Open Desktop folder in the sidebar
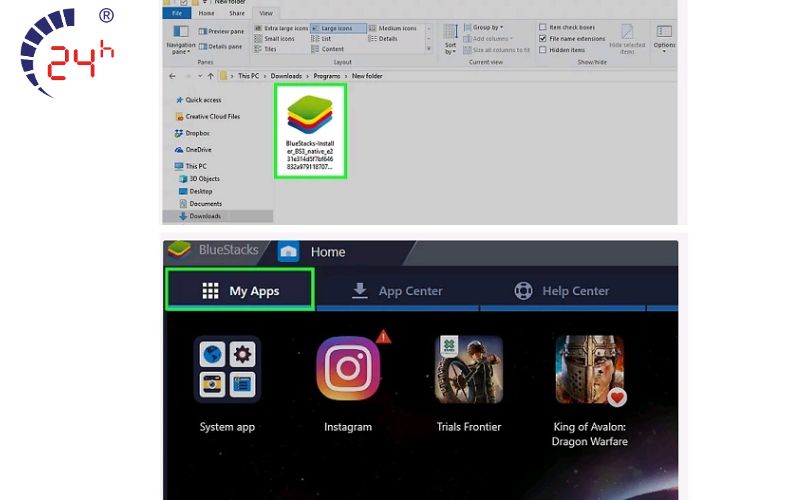Viewport: 800px width, 500px height. (195, 191)
